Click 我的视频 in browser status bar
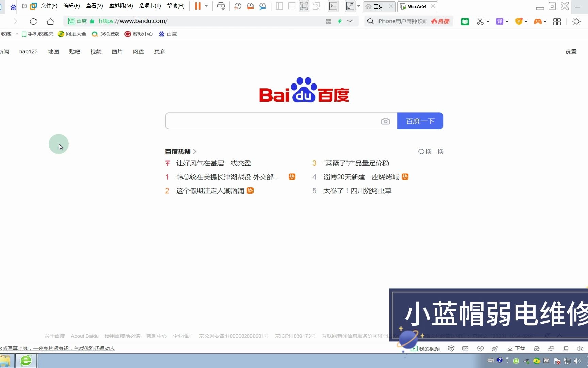Image resolution: width=588 pixels, height=368 pixels. (x=426, y=349)
